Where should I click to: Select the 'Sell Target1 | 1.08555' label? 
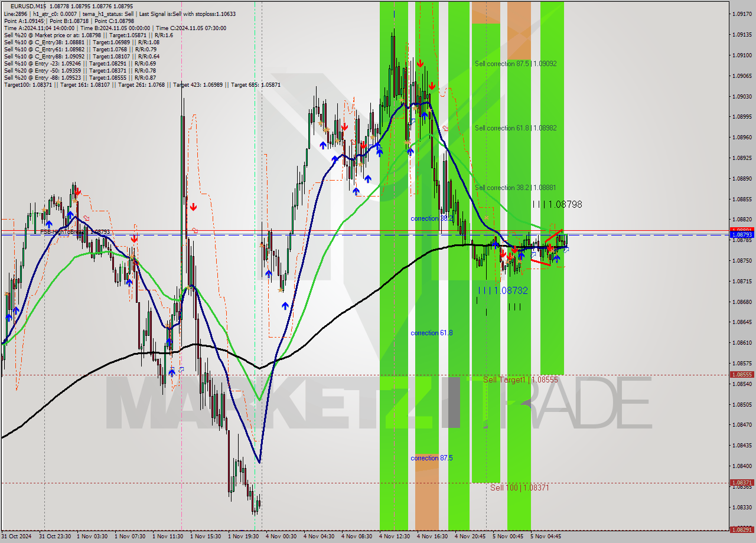click(520, 380)
